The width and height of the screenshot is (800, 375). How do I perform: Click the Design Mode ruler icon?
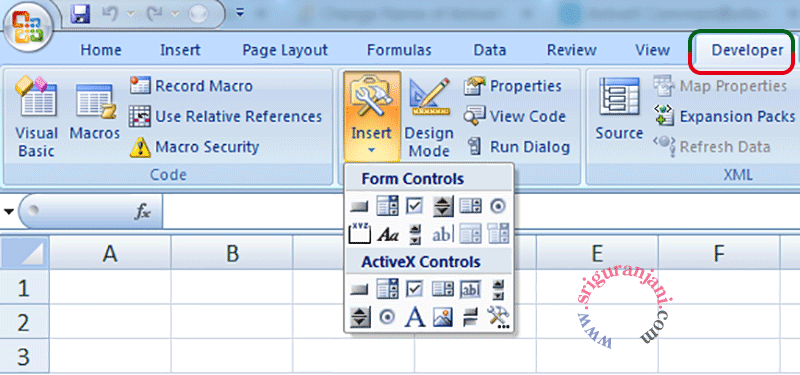click(430, 97)
